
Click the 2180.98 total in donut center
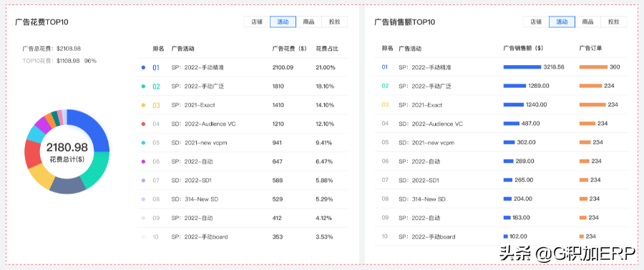pyautogui.click(x=67, y=147)
